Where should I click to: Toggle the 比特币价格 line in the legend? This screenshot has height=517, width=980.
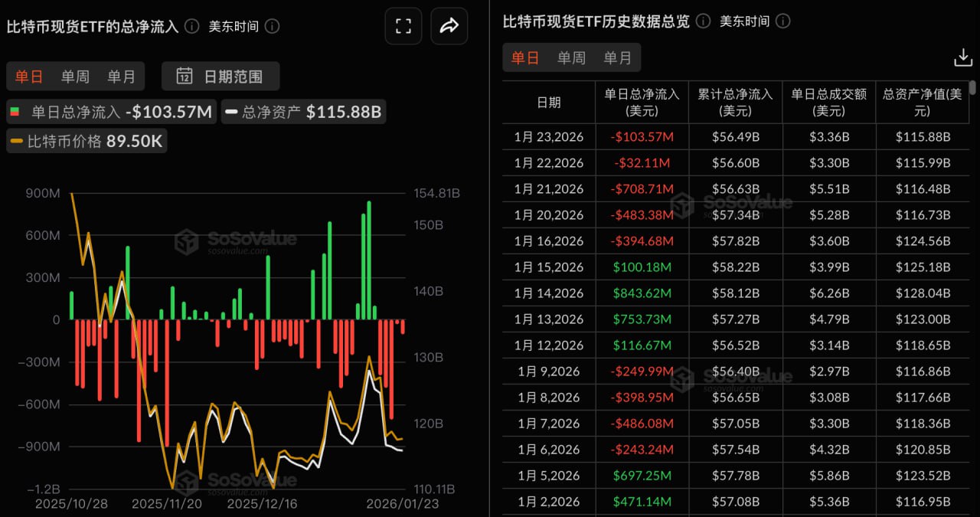click(86, 141)
